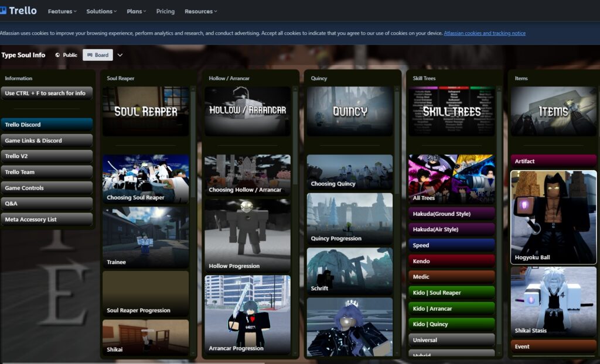This screenshot has width=600, height=364.
Task: Open the All Trees card
Action: pos(451,178)
